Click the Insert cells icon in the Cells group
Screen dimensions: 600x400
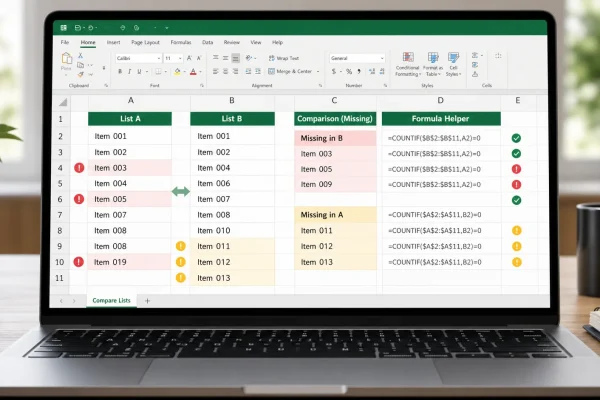(475, 56)
